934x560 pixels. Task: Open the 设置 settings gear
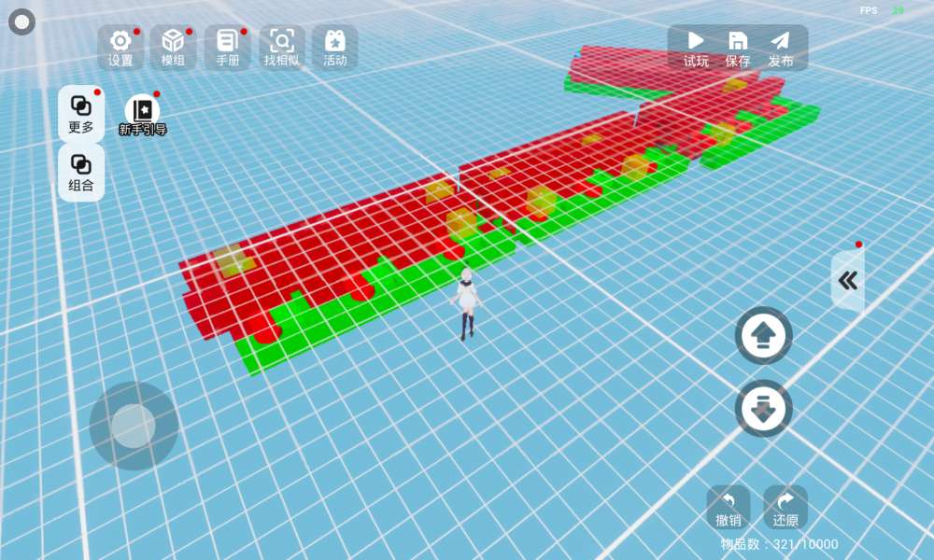click(120, 47)
